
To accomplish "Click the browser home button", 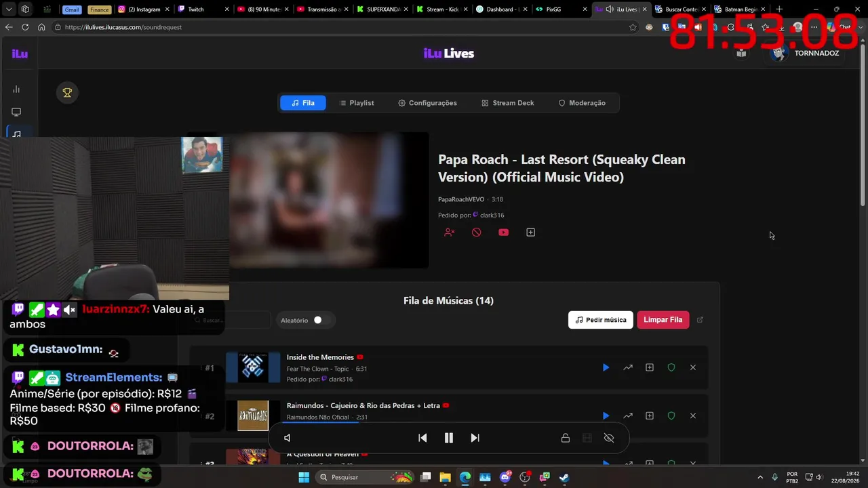I will [x=41, y=27].
